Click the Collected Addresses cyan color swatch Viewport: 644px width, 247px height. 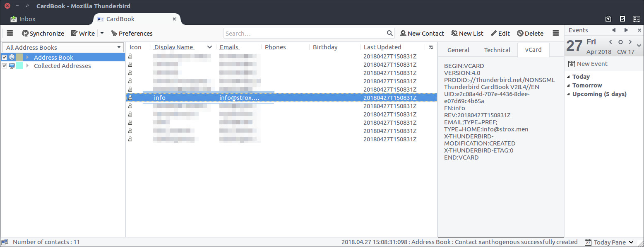[x=19, y=65]
